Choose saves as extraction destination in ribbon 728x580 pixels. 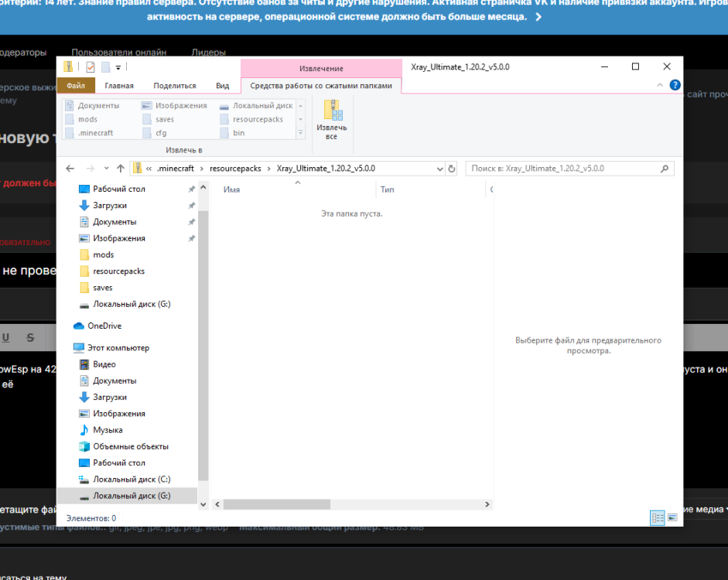pyautogui.click(x=159, y=119)
